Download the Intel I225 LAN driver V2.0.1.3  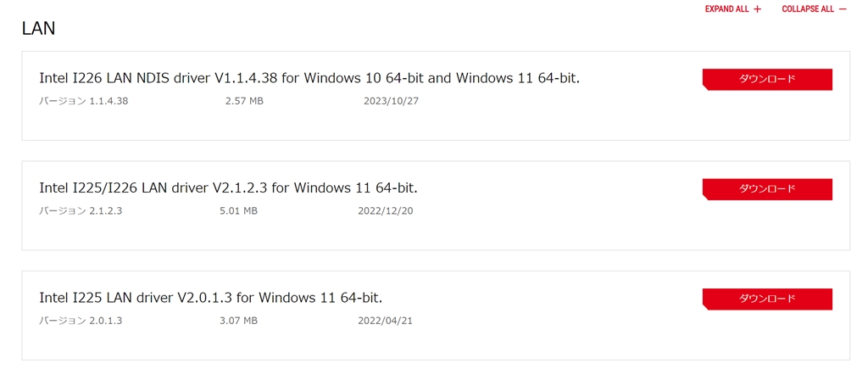coord(767,299)
